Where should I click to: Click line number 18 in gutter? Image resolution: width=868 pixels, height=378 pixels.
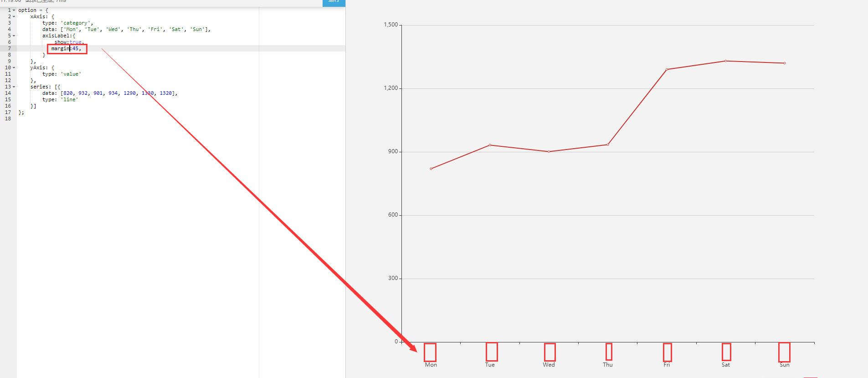[x=8, y=119]
